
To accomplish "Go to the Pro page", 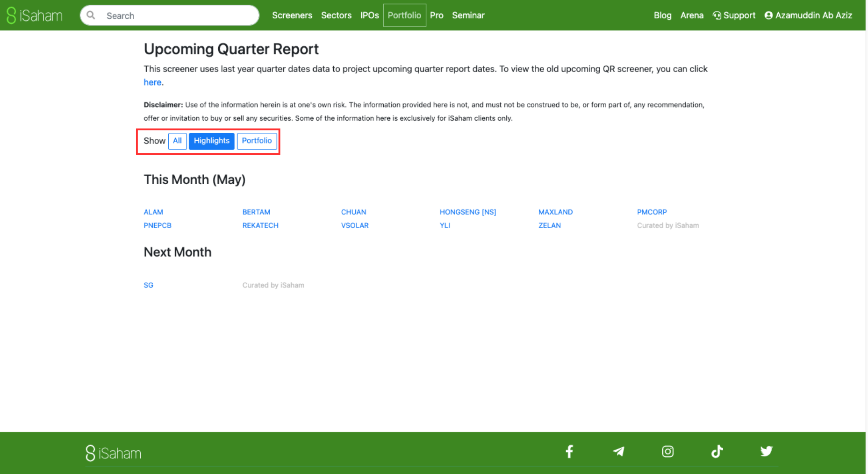I will [437, 15].
